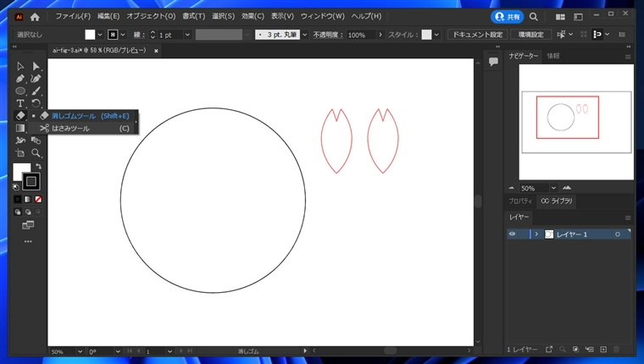Toggle snap alignment icon in control bar
Viewport: 644px width, 364px height.
tap(597, 35)
